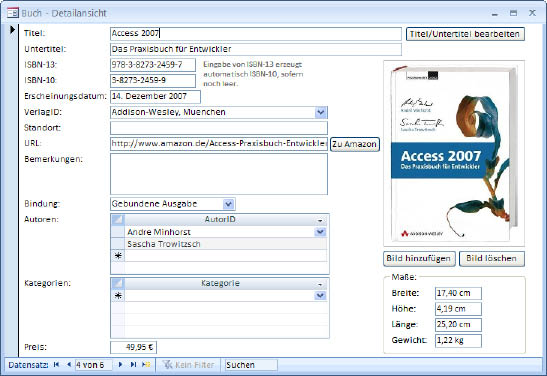Click the Länge field
The image size is (547, 376).
coord(458,325)
